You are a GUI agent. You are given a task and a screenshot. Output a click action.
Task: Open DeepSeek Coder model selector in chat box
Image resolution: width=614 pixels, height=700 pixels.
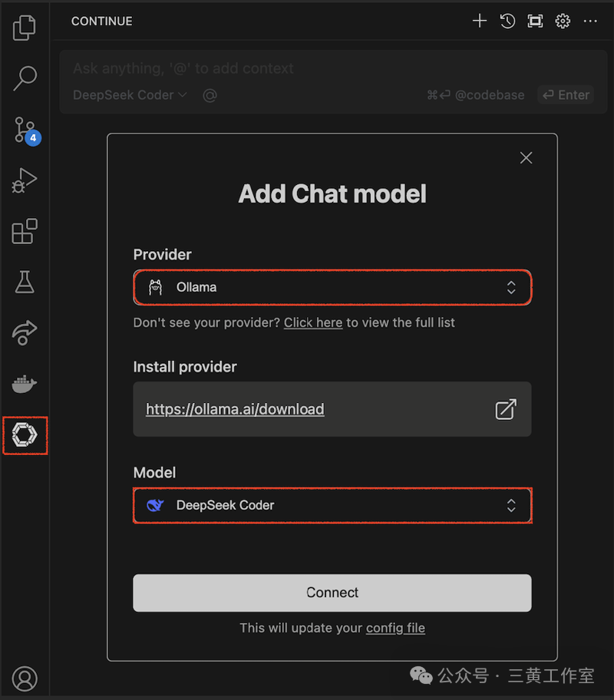(x=130, y=95)
